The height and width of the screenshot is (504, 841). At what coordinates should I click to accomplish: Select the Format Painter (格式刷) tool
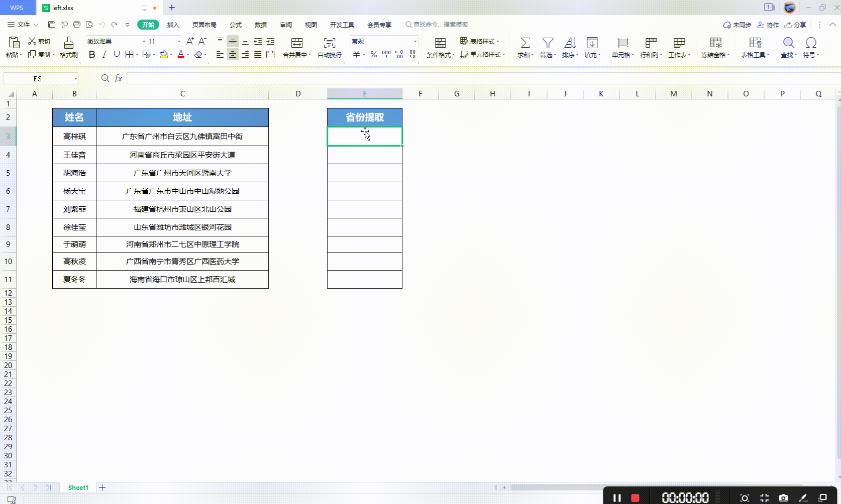coord(69,47)
